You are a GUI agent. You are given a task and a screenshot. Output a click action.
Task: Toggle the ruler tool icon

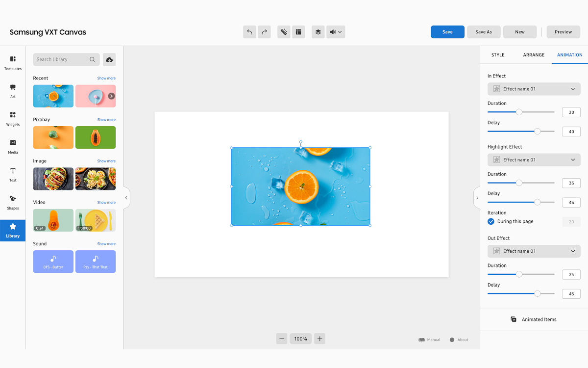tap(284, 32)
